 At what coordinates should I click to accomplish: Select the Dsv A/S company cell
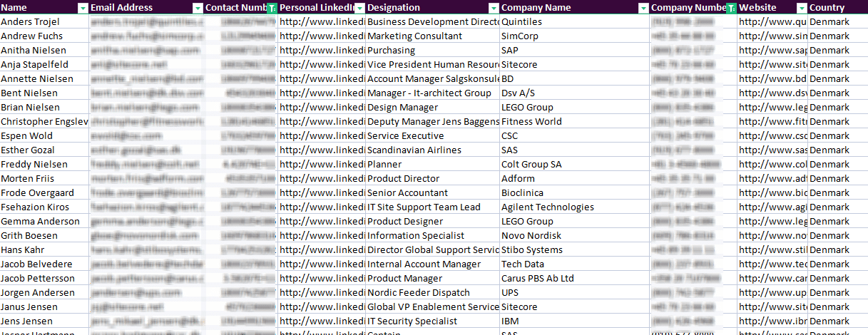[575, 93]
